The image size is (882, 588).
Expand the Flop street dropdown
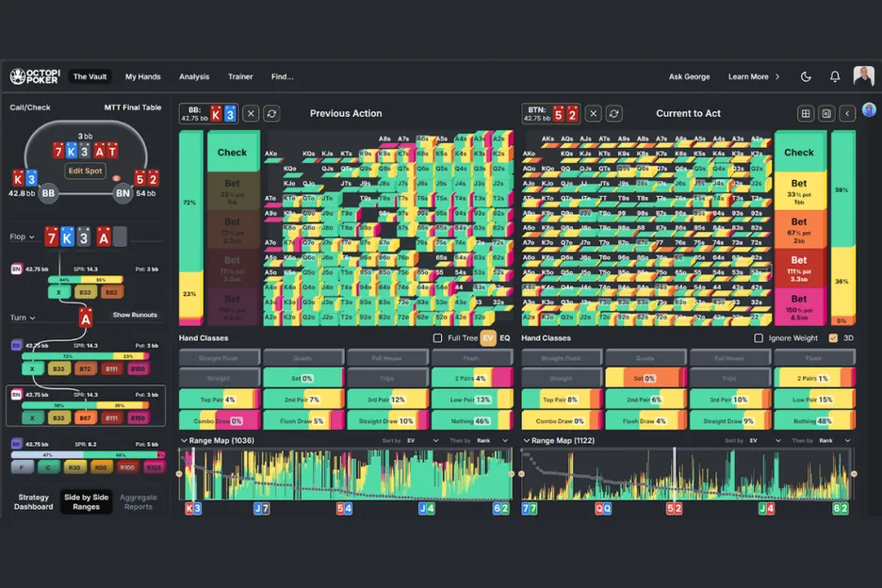coord(23,237)
